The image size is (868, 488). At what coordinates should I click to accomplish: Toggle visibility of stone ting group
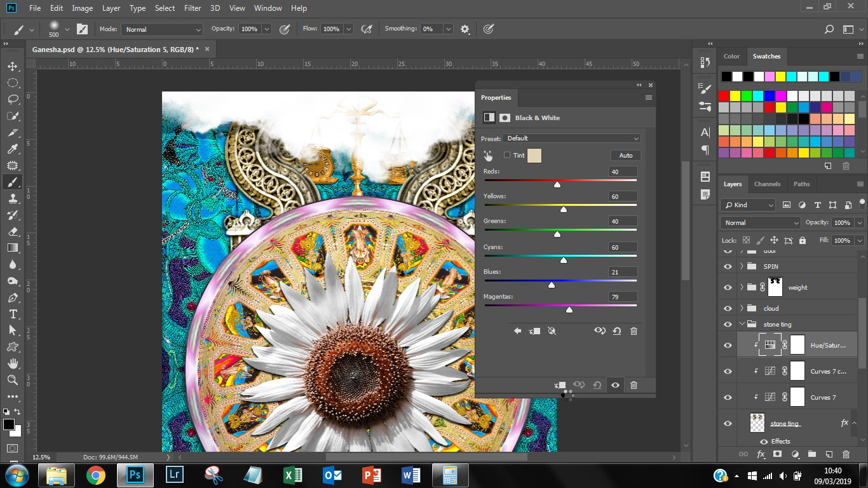coord(728,324)
